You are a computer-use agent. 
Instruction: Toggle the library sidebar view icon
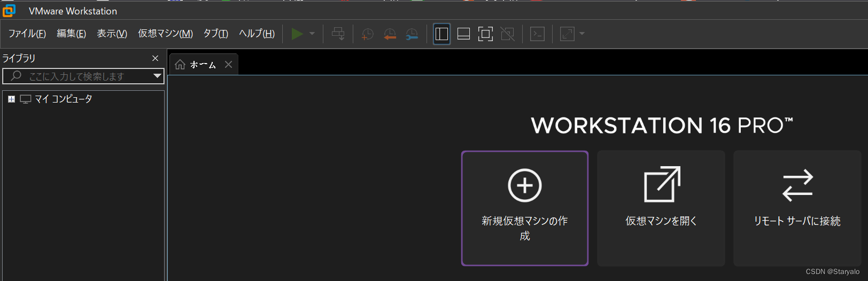pos(441,34)
